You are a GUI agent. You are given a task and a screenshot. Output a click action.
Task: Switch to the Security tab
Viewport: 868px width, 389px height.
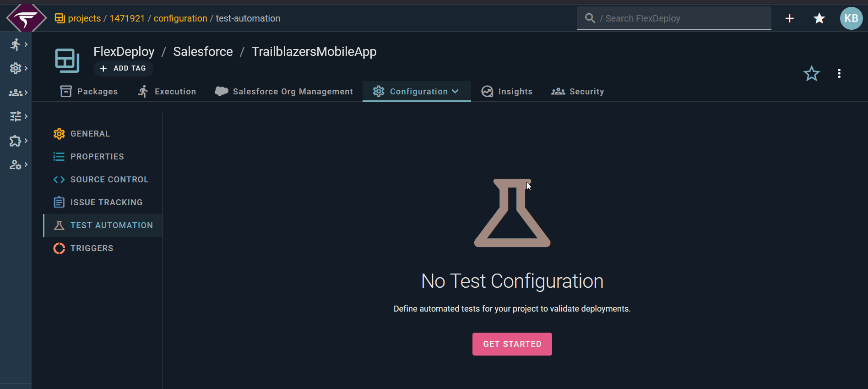(578, 92)
